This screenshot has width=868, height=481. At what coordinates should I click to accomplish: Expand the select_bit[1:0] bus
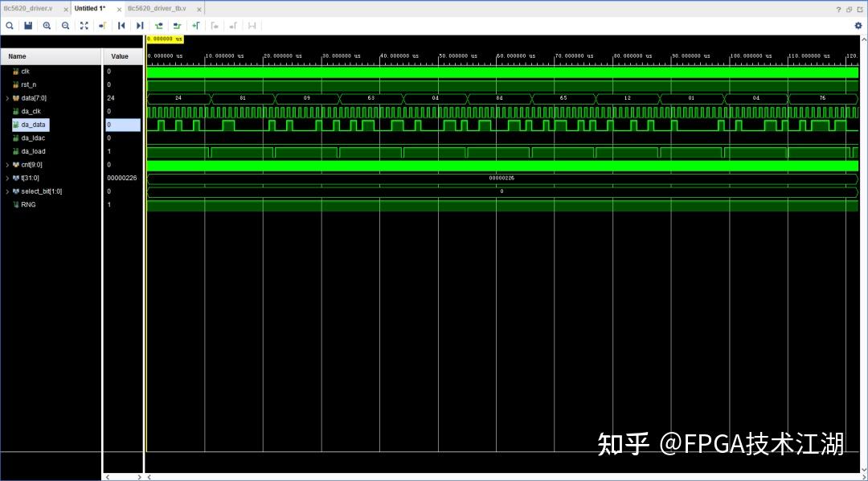(7, 191)
